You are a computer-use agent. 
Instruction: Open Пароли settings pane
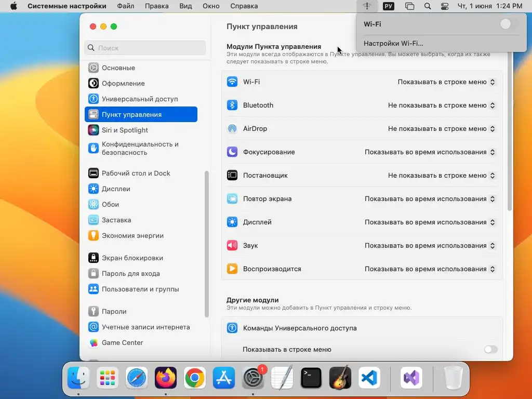click(x=141, y=311)
